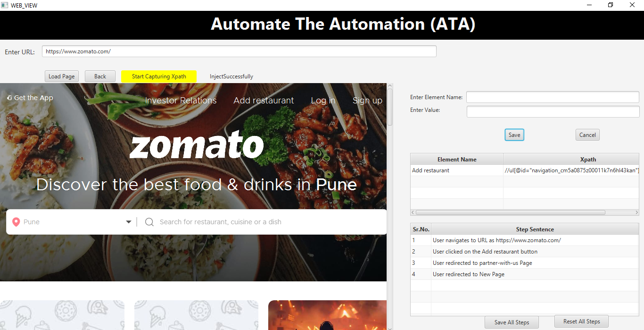Open the Log in link
Viewport: 644px width, 330px height.
[x=323, y=101]
